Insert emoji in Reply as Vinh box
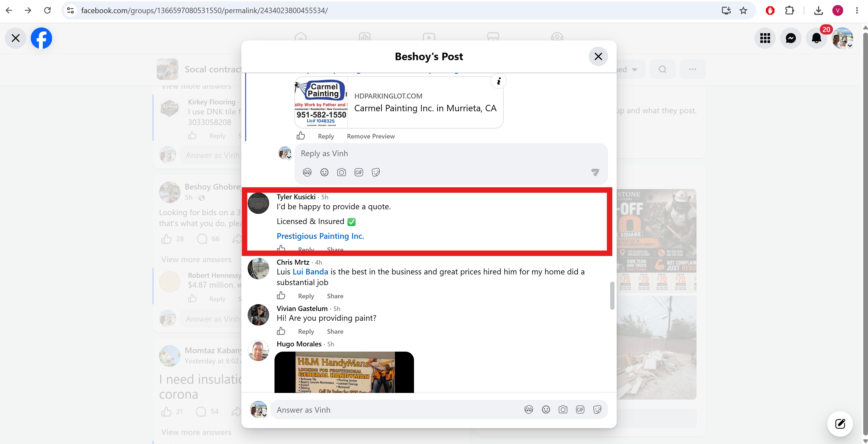The image size is (868, 444). (x=324, y=172)
